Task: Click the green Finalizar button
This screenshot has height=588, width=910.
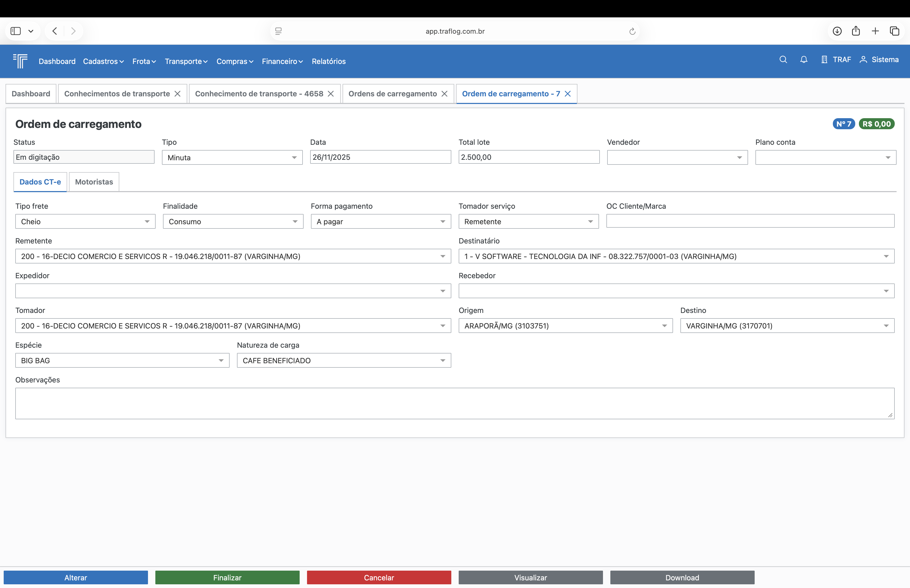Action: pos(227,577)
